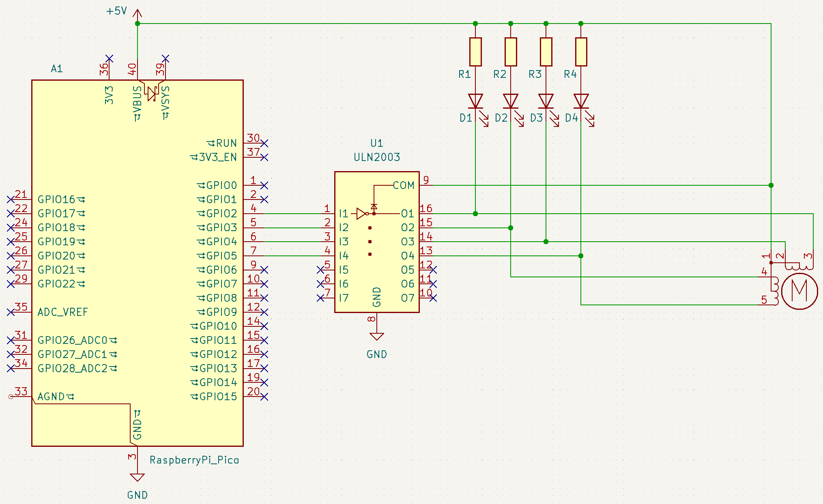
Task: Select the GPIO2 pin label
Action: coord(221,213)
